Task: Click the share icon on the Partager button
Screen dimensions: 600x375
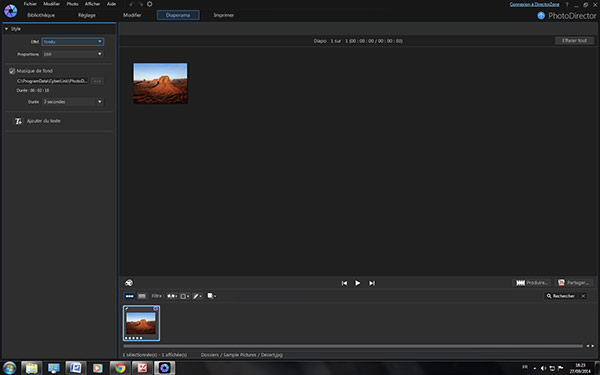Action: [x=561, y=283]
